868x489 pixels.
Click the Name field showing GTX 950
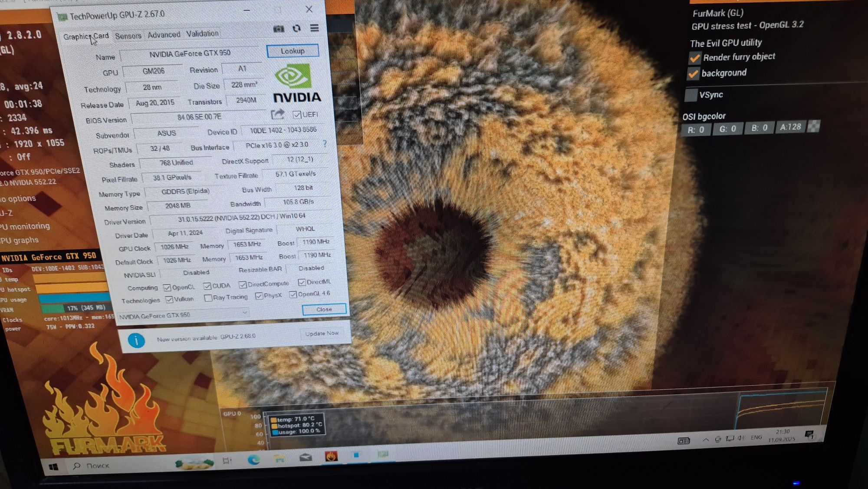coord(190,54)
